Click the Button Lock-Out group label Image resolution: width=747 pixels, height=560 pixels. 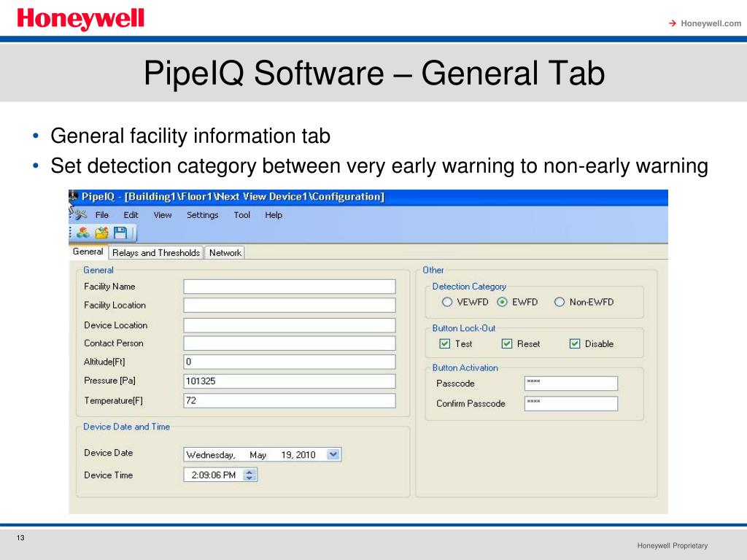(464, 328)
